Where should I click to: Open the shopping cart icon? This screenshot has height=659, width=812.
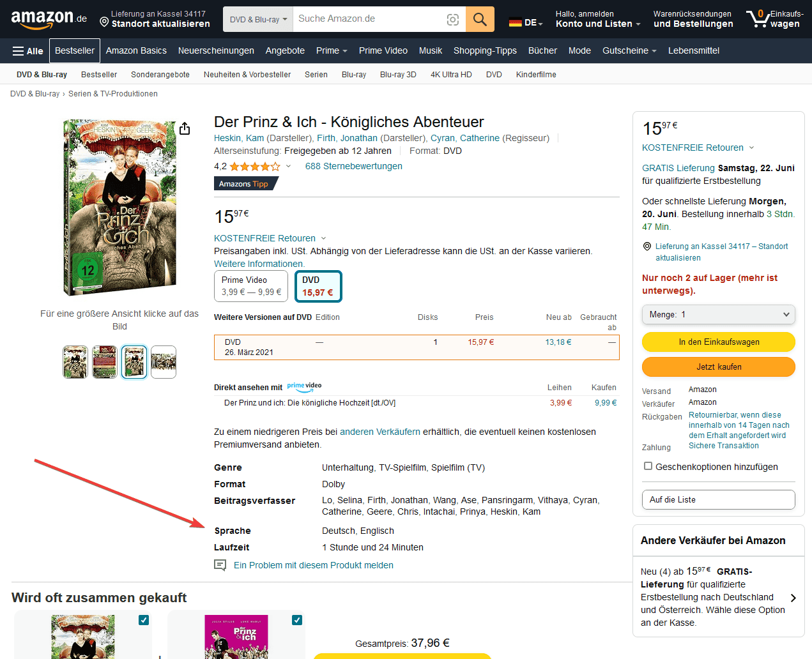(x=758, y=19)
